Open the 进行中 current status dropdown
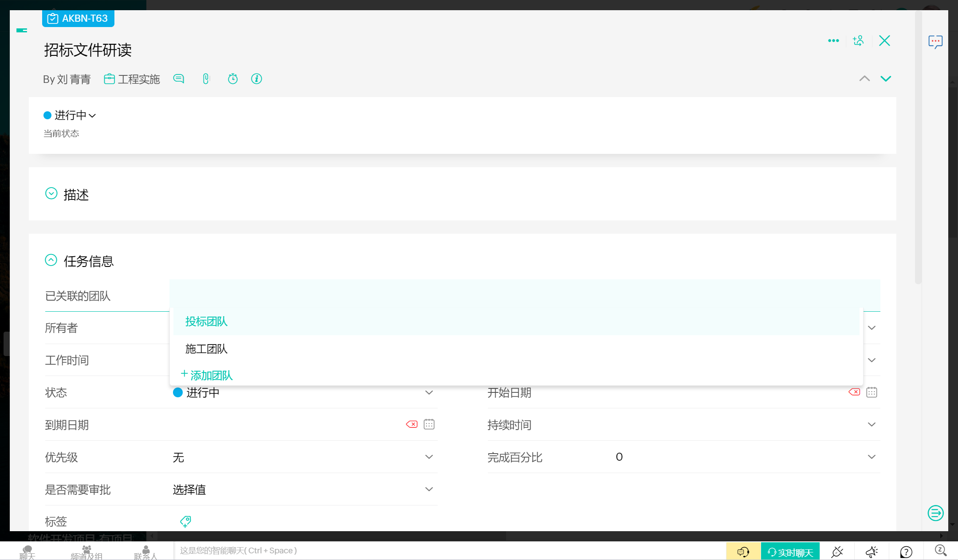 (70, 116)
